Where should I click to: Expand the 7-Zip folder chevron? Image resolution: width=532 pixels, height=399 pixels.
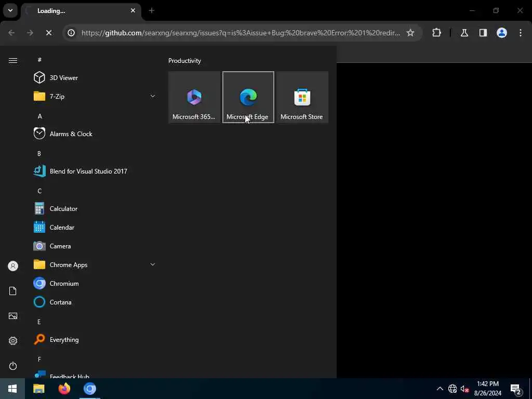pos(153,96)
